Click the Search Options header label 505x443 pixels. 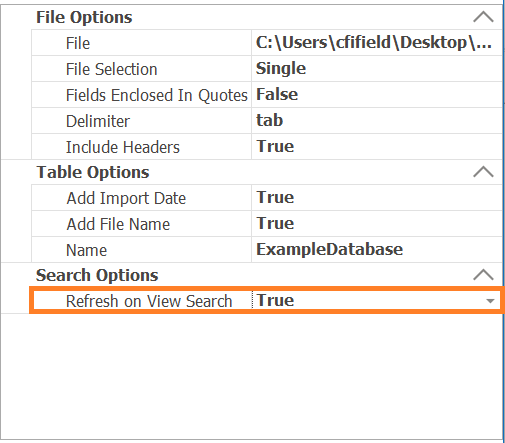click(x=97, y=275)
